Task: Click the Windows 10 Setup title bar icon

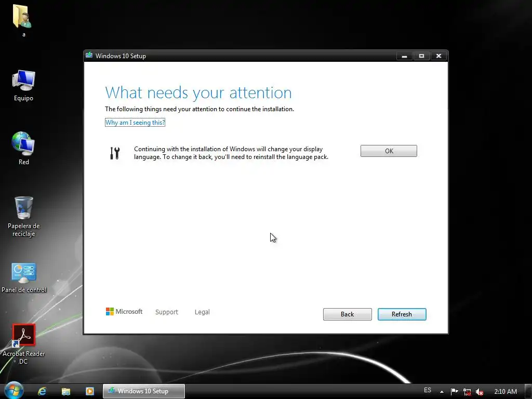Action: click(89, 56)
